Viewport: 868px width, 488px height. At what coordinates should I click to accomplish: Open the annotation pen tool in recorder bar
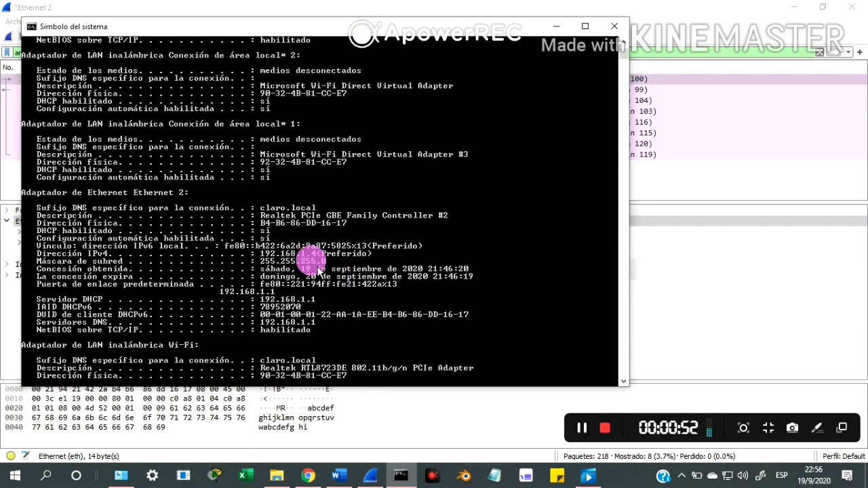(817, 428)
